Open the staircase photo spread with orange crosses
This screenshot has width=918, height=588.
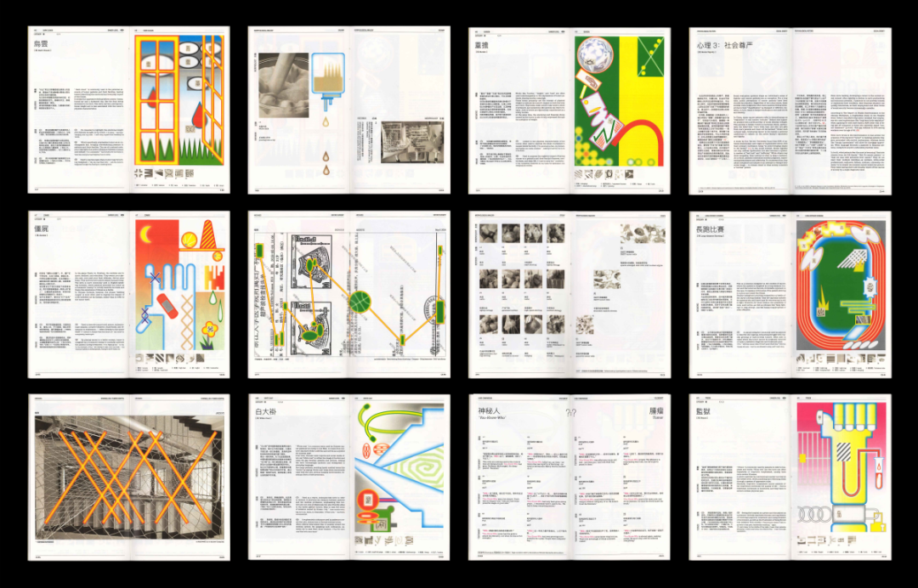pyautogui.click(x=129, y=478)
